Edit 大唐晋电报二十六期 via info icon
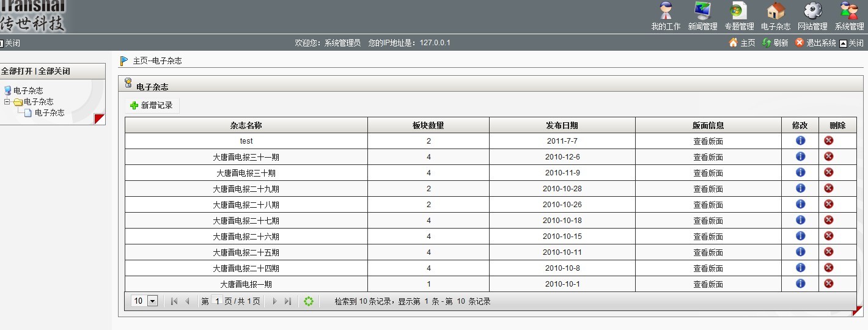Screen dimensions: 868x330 (800, 236)
